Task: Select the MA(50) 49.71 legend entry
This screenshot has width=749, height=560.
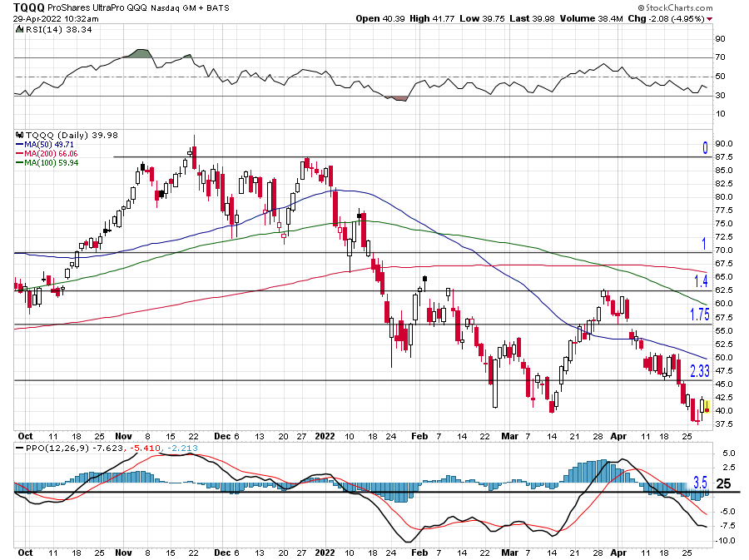Action: pos(45,144)
